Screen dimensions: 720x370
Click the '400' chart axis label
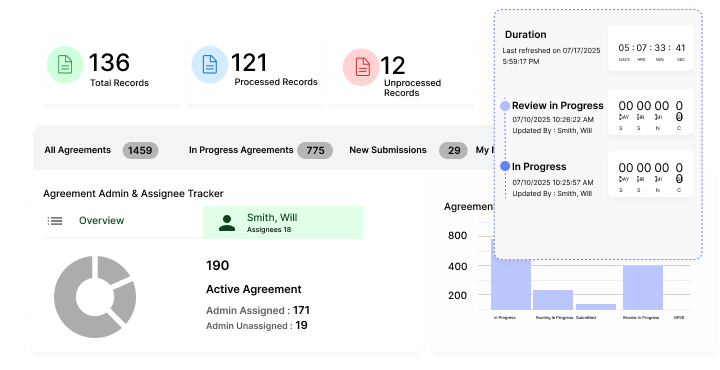click(457, 266)
